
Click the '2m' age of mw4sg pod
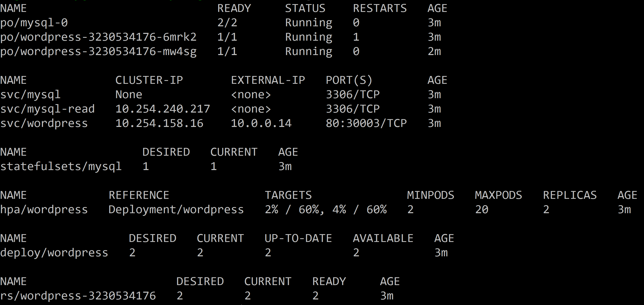tap(434, 52)
